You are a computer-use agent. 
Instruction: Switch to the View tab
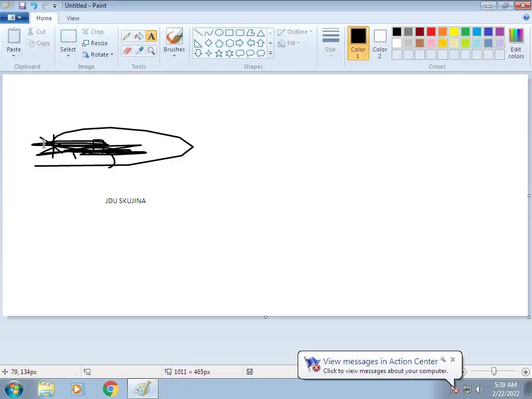73,18
